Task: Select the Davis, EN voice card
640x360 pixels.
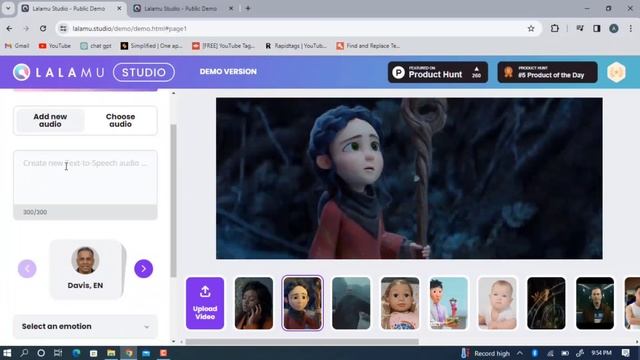Action: coord(85,269)
